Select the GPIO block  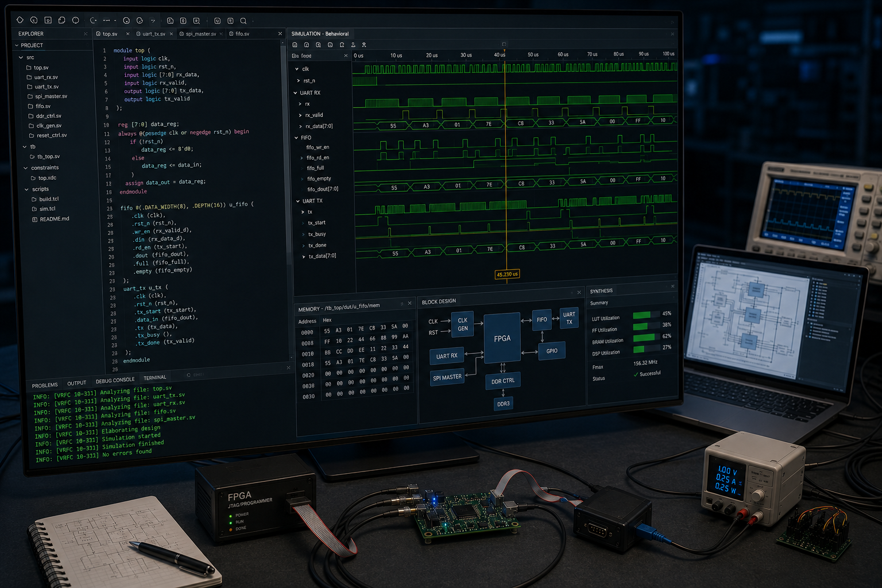click(552, 351)
